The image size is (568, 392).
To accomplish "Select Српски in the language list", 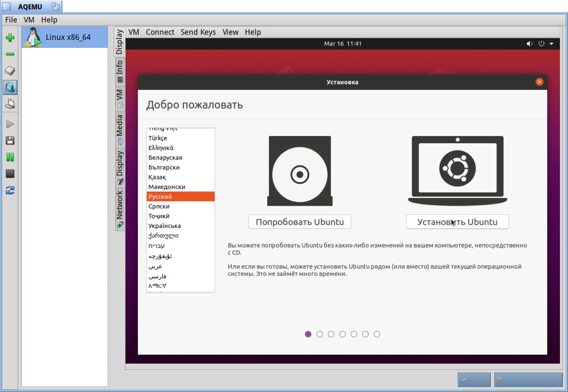I will 181,206.
